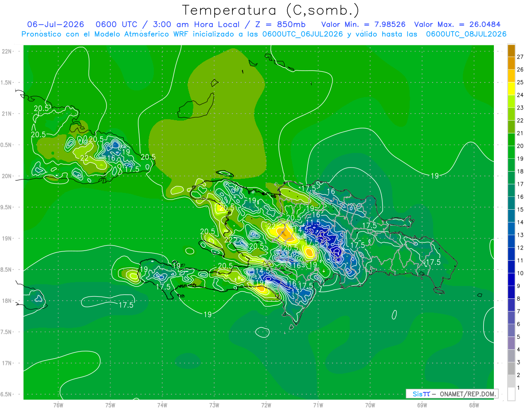Pick the dark blue swatch between 9 and 10
This screenshot has width=532, height=411.
coord(511,279)
